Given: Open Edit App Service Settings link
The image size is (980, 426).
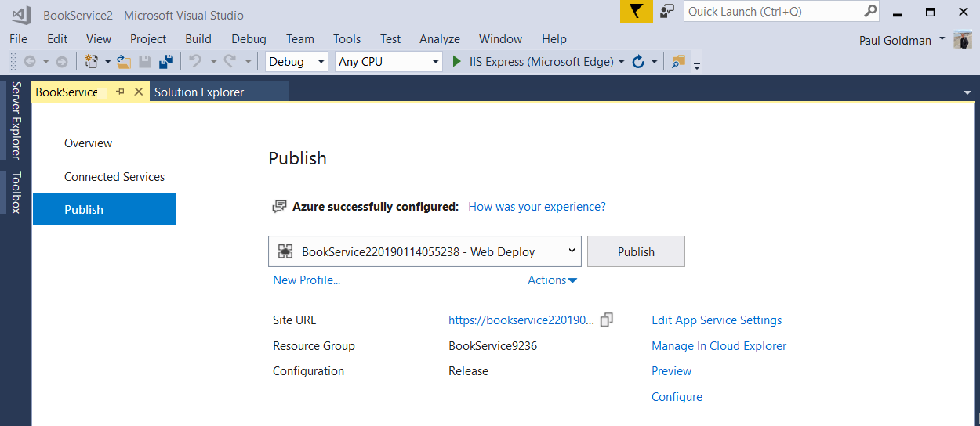Looking at the screenshot, I should (x=717, y=319).
